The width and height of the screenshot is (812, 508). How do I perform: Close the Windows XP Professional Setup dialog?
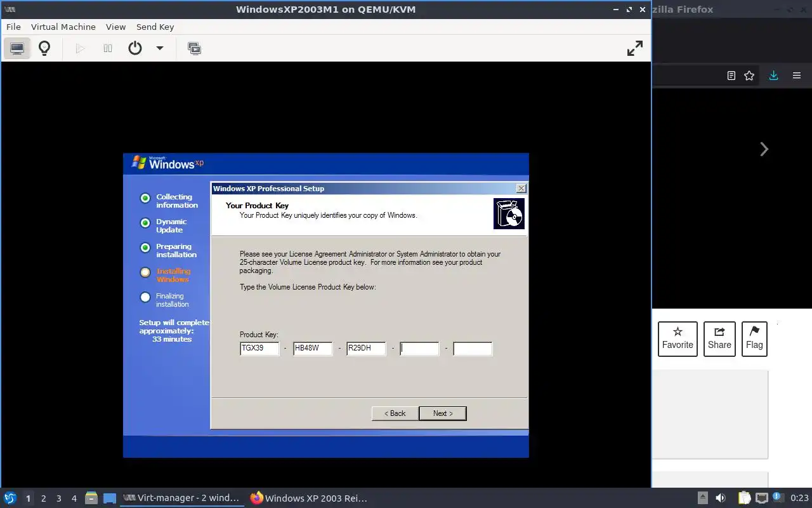521,189
